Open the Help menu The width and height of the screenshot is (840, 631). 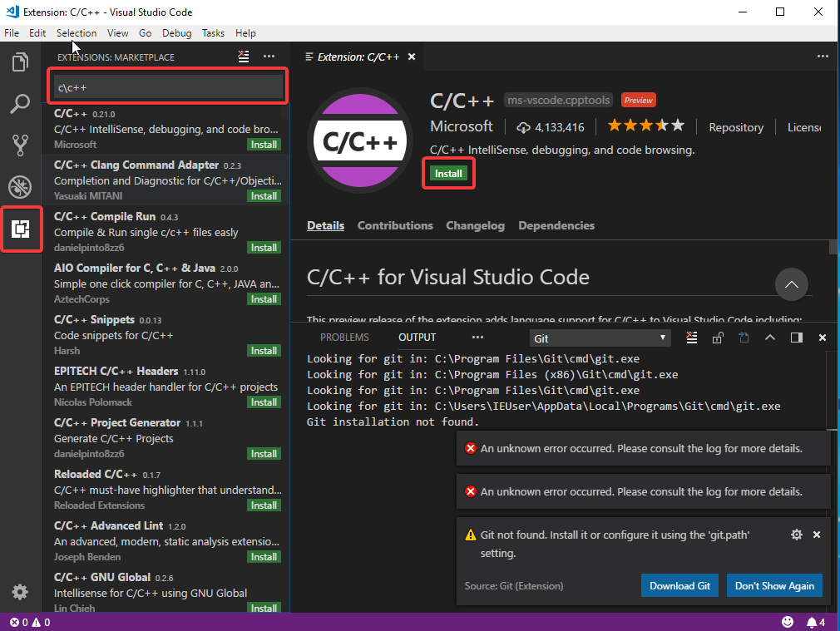point(245,33)
